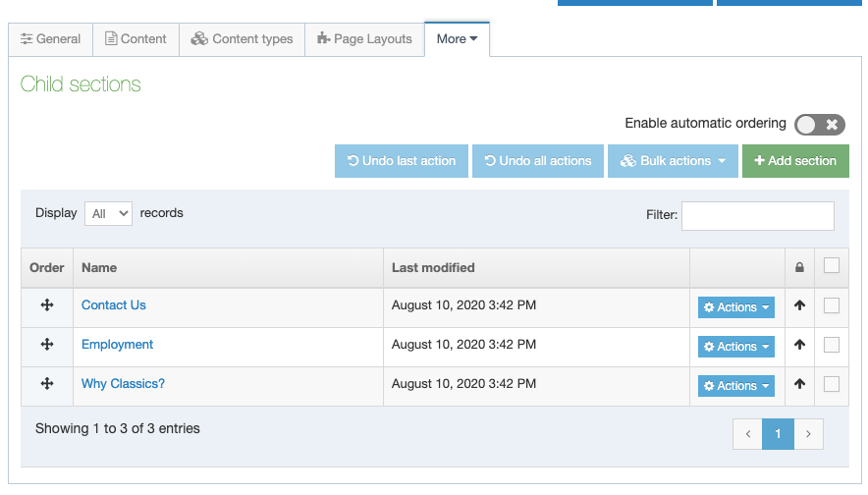Click the move handle for Contact Us
This screenshot has width=868, height=495.
tap(46, 305)
